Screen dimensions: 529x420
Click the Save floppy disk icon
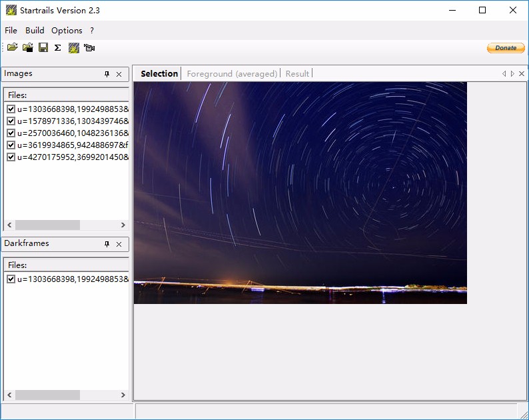coord(43,47)
